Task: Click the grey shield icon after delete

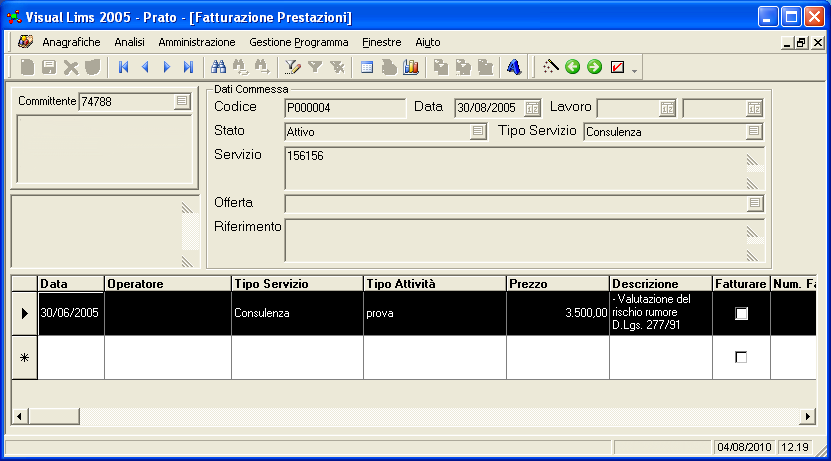Action: (92, 67)
